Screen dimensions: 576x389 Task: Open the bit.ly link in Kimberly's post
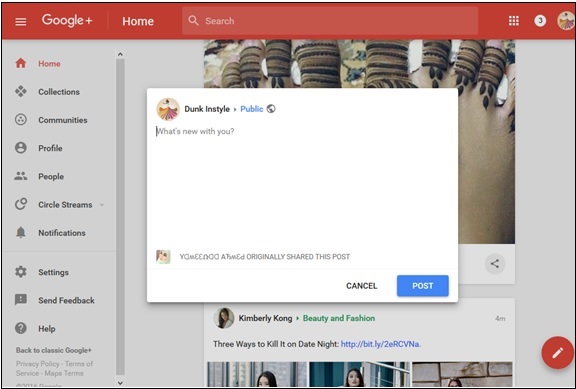[381, 344]
